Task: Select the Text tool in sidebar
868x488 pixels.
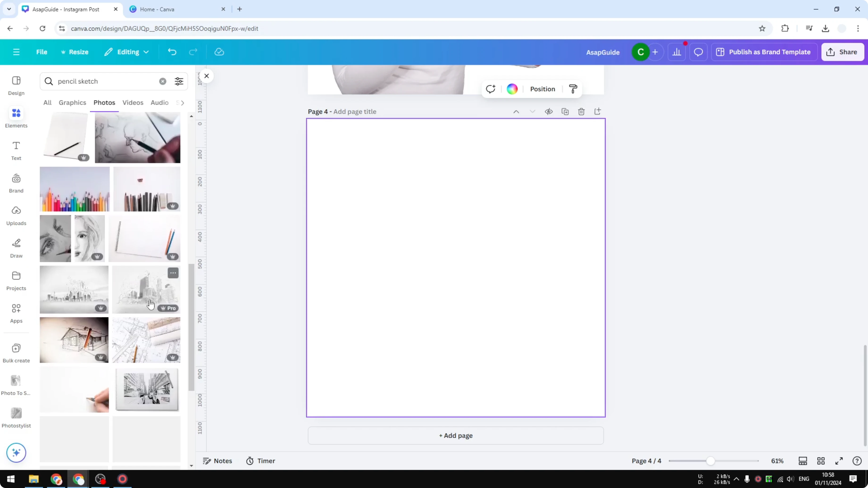Action: (16, 150)
